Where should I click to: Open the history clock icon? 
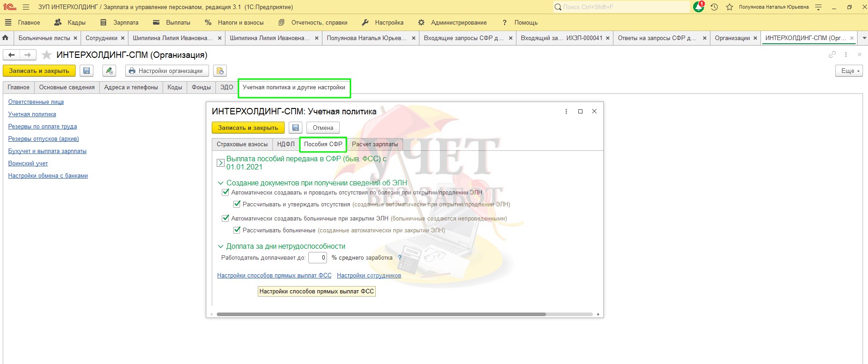tap(714, 7)
